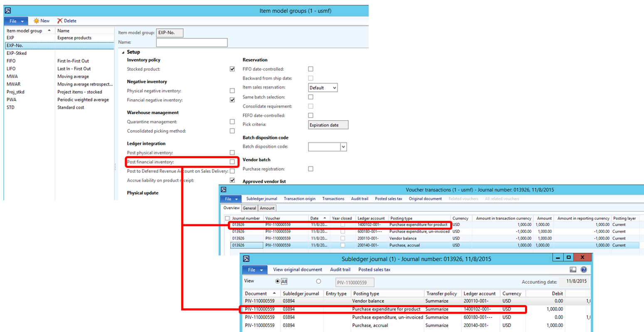Click the Subledger journal toolbar button
The image size is (644, 332).
(x=261, y=199)
